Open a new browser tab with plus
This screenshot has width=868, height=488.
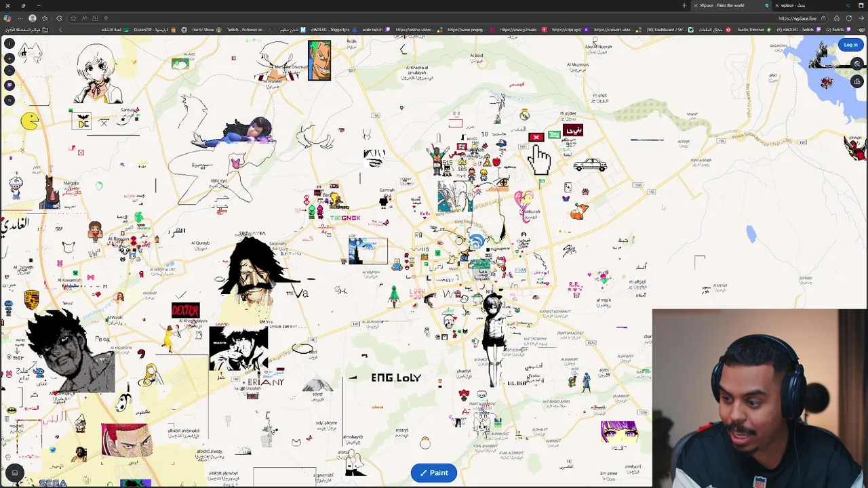click(x=684, y=5)
